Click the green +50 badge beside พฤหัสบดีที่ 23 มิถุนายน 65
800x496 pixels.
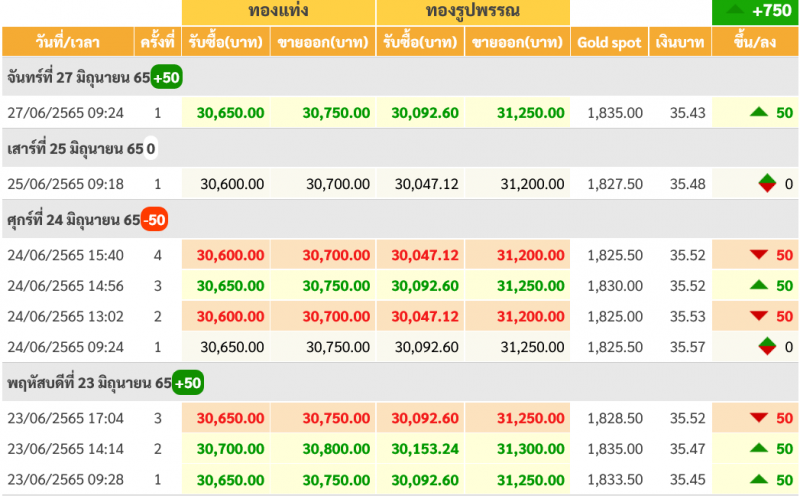pos(188,383)
